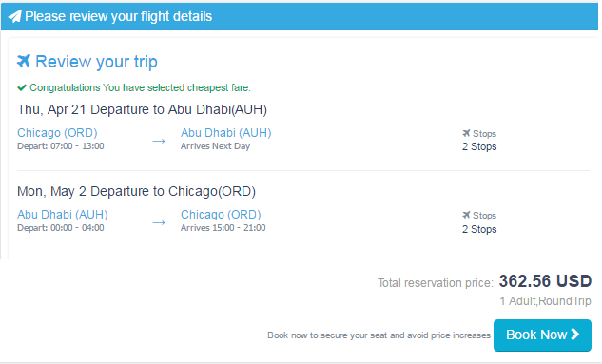Screen dimensions: 602x364
Task: Click arrow between Chicago and Abu Dhabi outbound
Action: [x=159, y=142]
